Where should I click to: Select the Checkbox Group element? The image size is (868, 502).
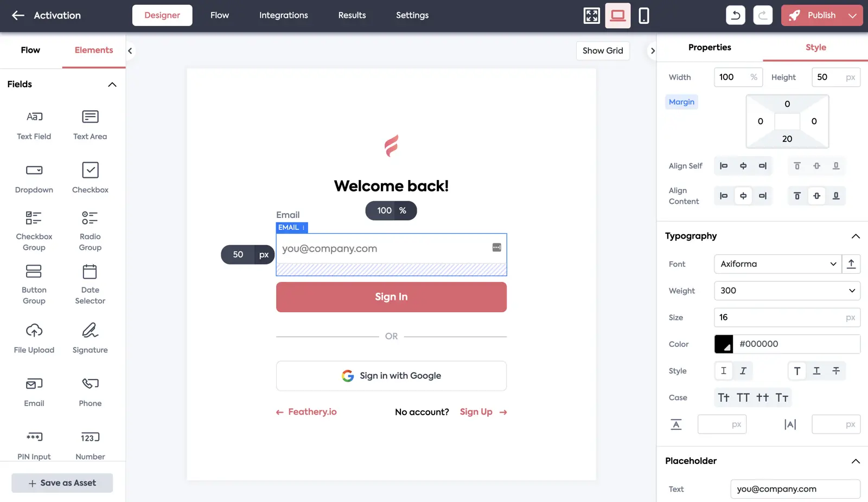[34, 231]
